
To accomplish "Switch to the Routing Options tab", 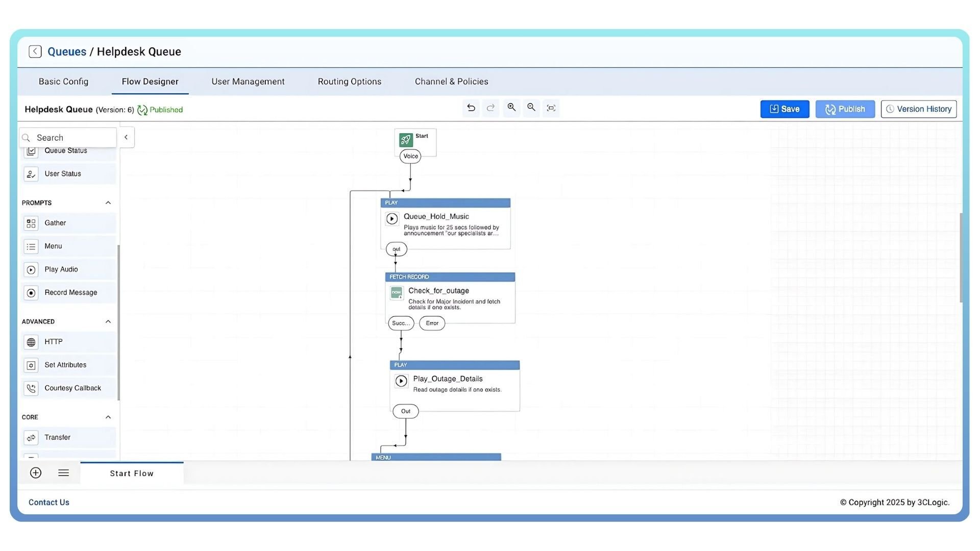I will click(x=349, y=82).
